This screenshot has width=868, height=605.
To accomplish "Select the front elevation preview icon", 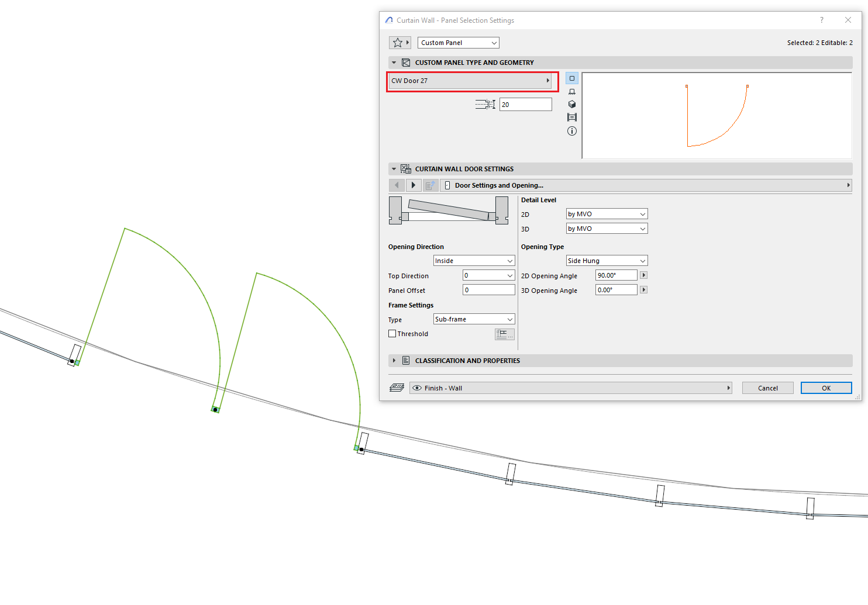I will coord(572,91).
